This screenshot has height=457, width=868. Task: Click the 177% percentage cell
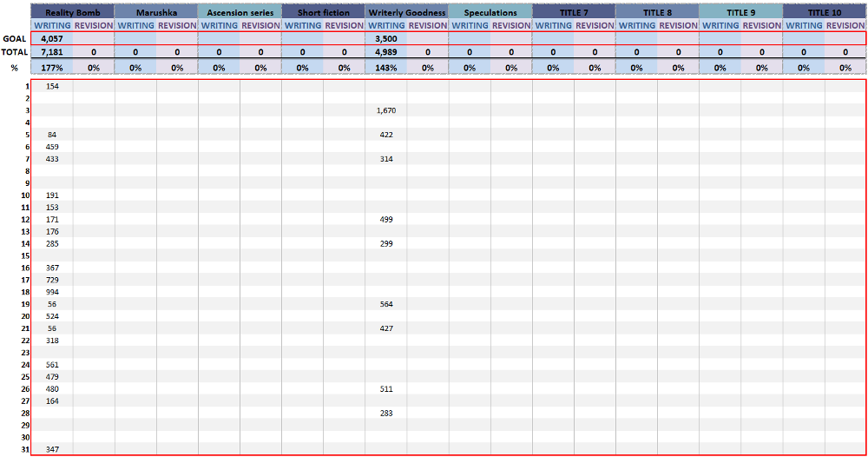coord(52,67)
